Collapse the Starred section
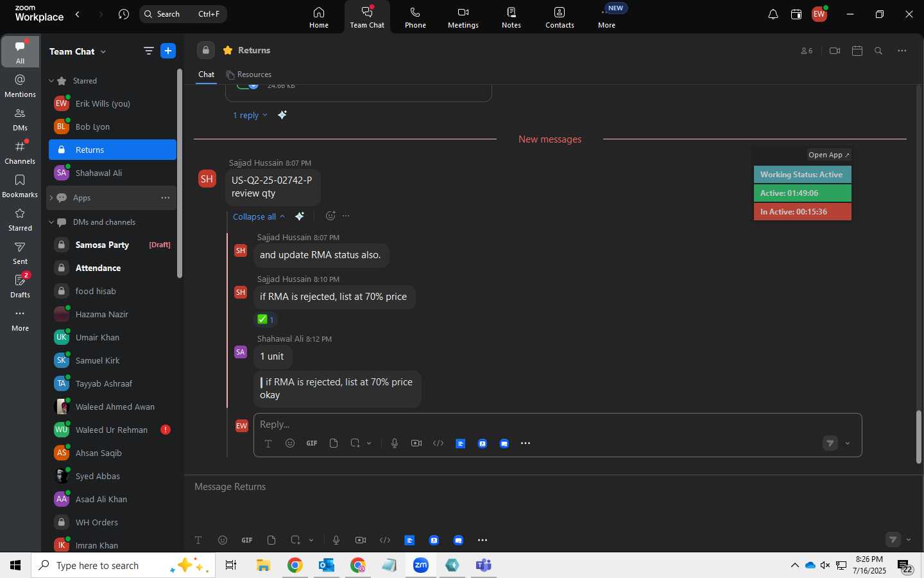Screen dimensions: 924x578 click(x=51, y=81)
